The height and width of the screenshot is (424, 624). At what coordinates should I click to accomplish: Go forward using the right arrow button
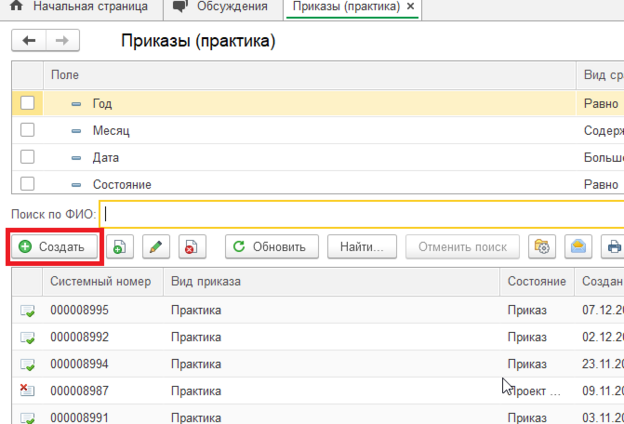coord(61,41)
